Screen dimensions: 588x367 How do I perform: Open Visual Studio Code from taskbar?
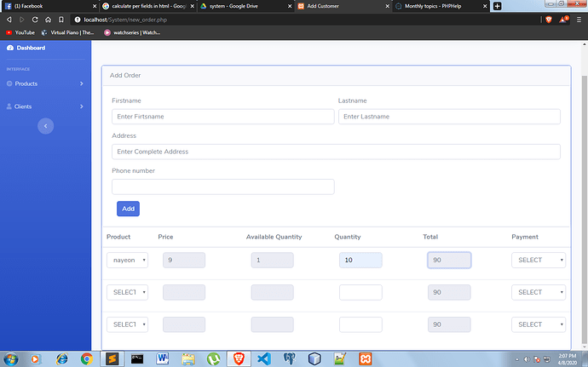(264, 358)
